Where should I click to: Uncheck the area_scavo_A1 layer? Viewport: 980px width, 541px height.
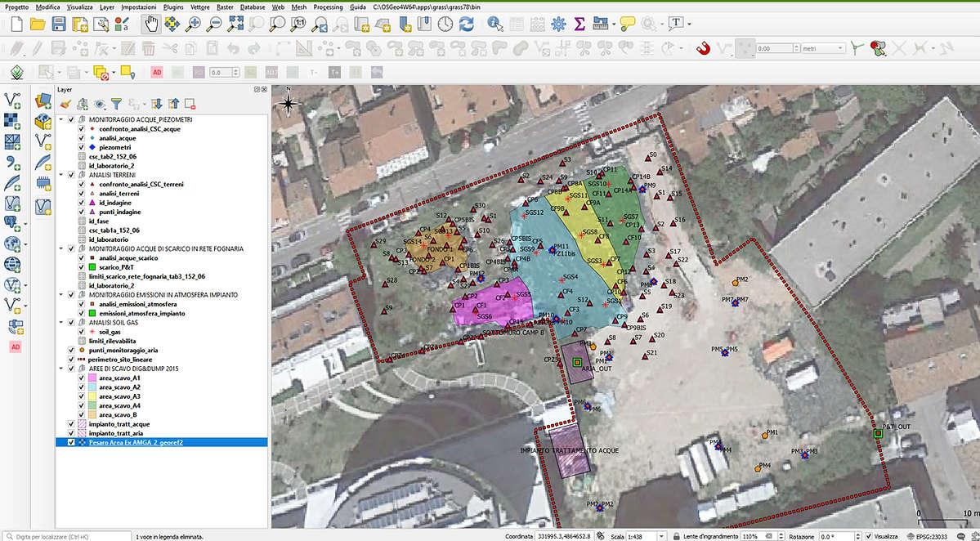tap(82, 378)
